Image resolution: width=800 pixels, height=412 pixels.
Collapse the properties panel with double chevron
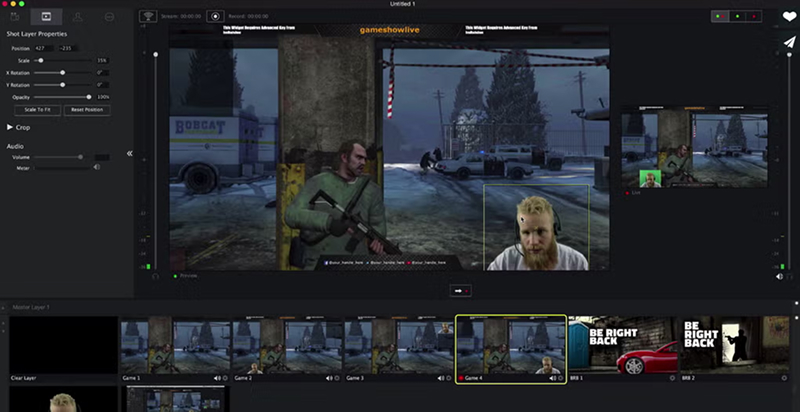point(130,153)
